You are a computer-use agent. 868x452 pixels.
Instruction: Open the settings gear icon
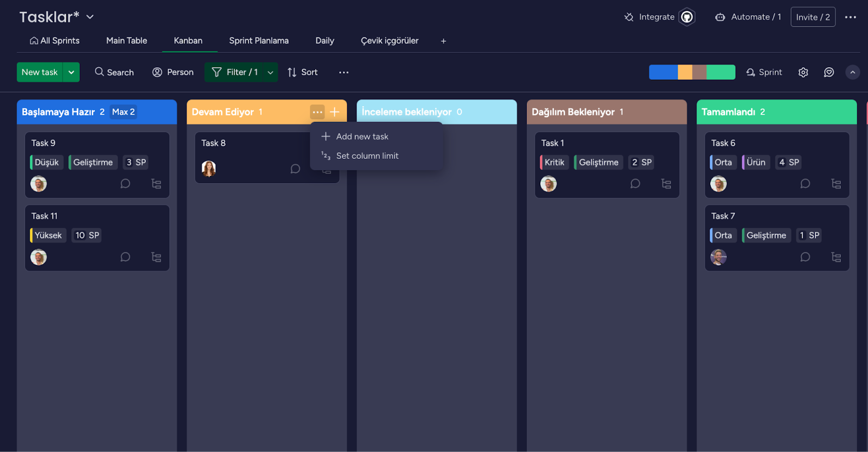803,73
